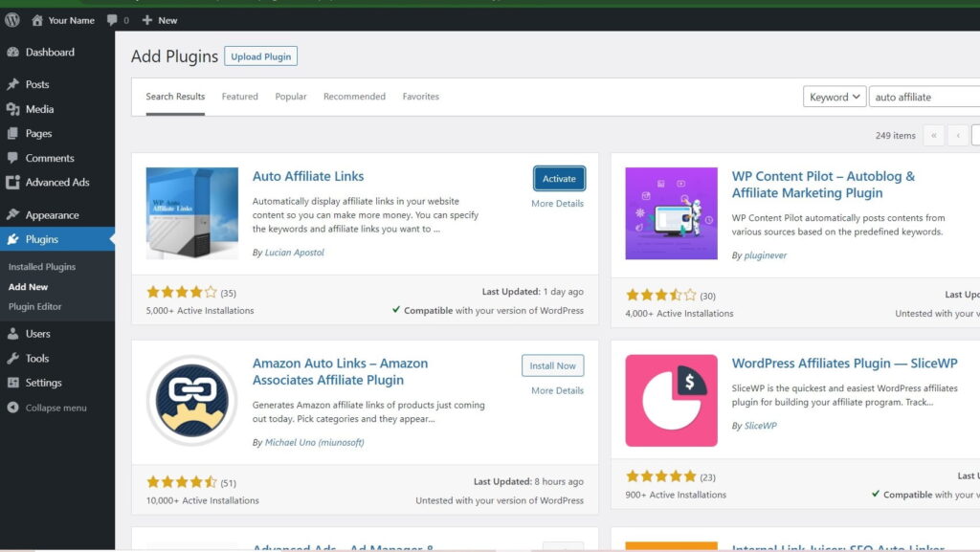Screen dimensions: 980x552
Task: Click the Plugins plug icon
Action: coord(13,239)
